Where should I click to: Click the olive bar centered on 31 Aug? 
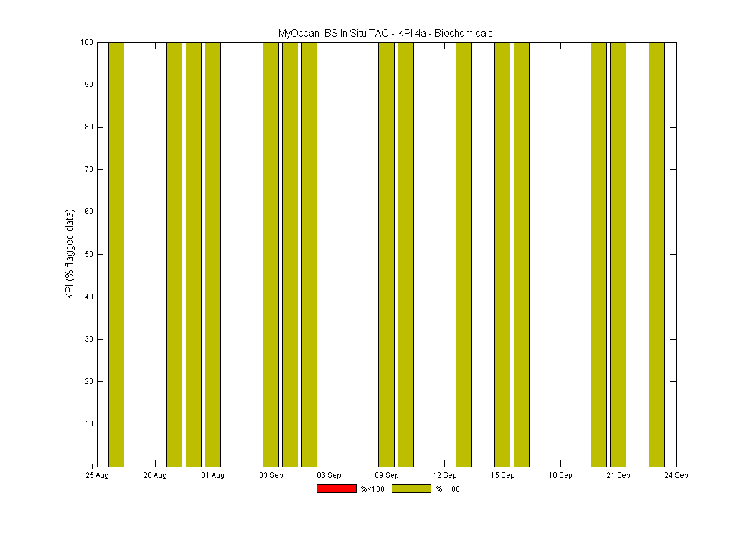coord(213,254)
